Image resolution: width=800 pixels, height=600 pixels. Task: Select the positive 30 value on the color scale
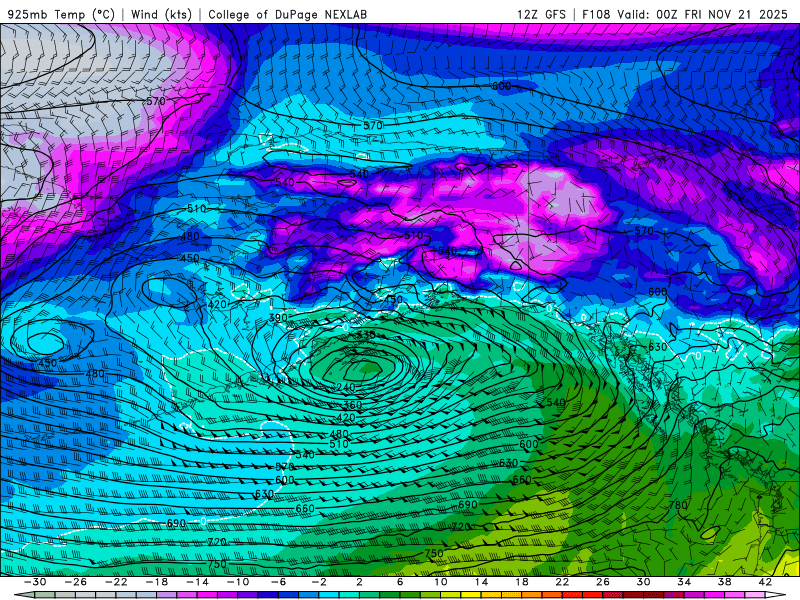pos(643,582)
